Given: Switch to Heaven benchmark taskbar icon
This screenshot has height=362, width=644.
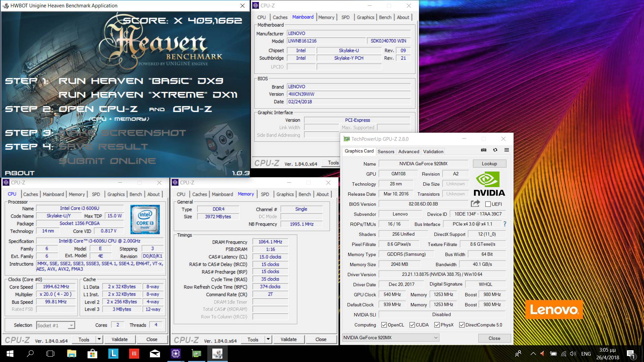Looking at the screenshot, I should click(217, 354).
